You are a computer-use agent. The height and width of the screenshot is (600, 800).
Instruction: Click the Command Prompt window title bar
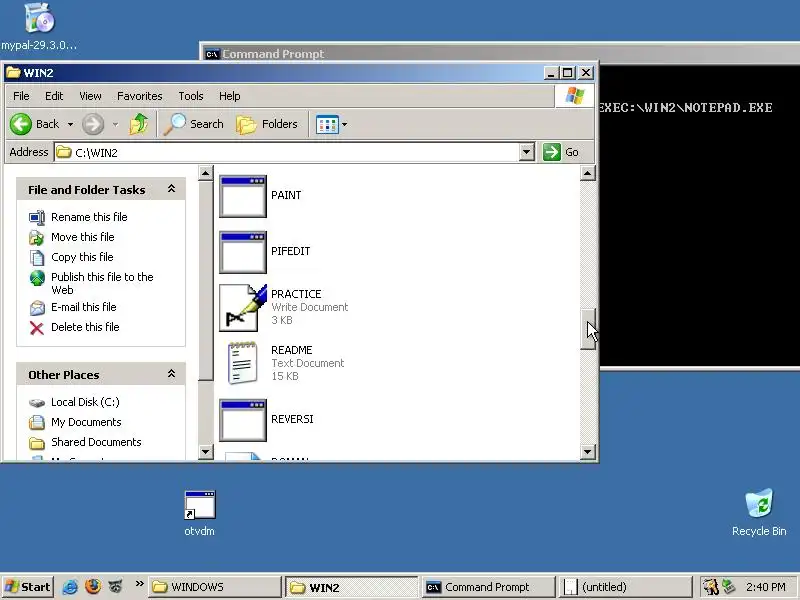(x=500, y=54)
